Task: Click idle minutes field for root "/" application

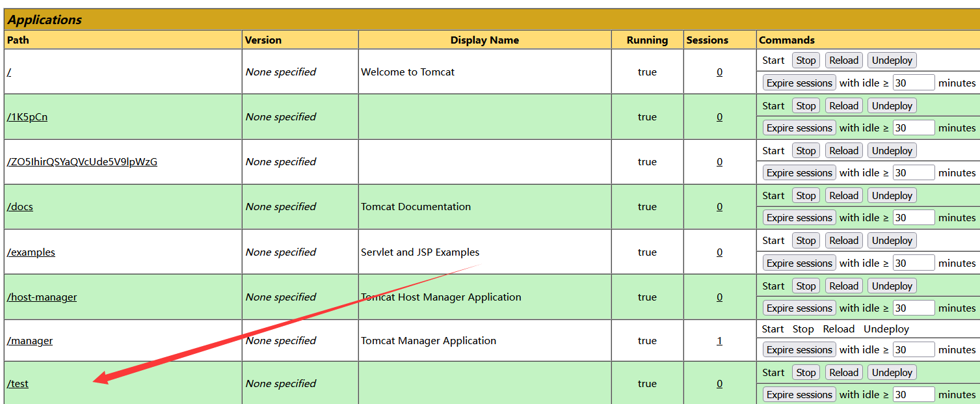Action: 914,83
